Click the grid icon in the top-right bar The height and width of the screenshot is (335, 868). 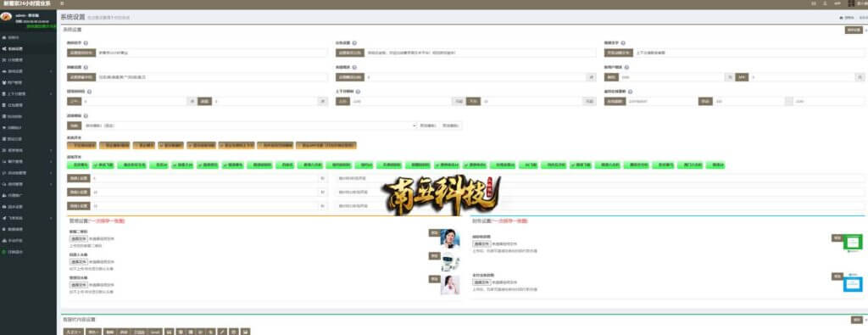pyautogui.click(x=850, y=3)
